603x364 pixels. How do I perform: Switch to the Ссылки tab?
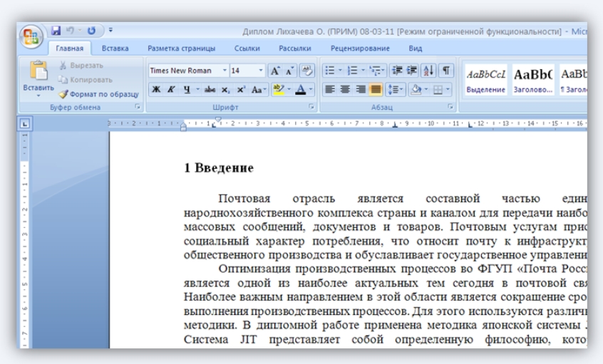247,48
